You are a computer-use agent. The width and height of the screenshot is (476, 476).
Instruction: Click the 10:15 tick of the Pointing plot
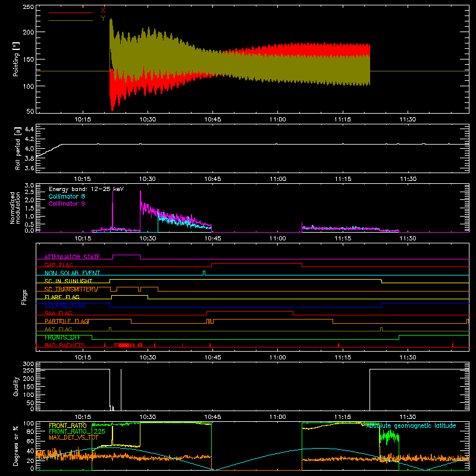pos(83,120)
